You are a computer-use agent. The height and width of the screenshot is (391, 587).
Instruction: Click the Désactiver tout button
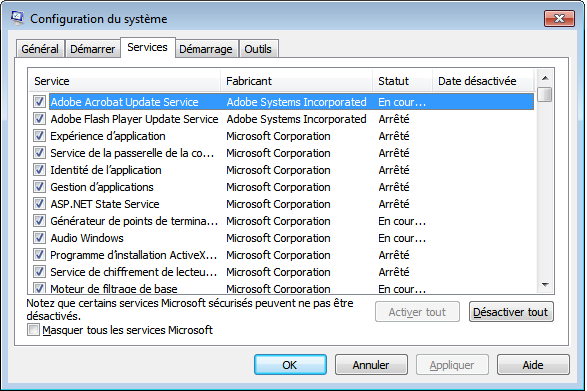pyautogui.click(x=511, y=312)
